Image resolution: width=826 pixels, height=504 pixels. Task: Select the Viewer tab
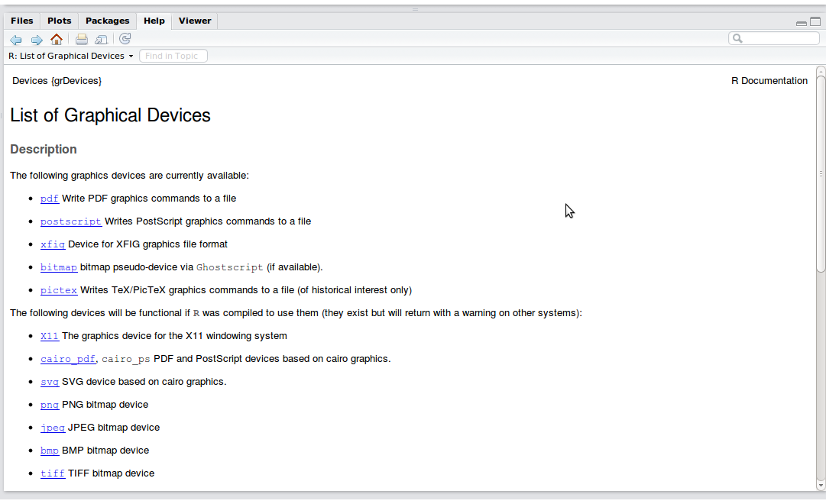coord(195,21)
